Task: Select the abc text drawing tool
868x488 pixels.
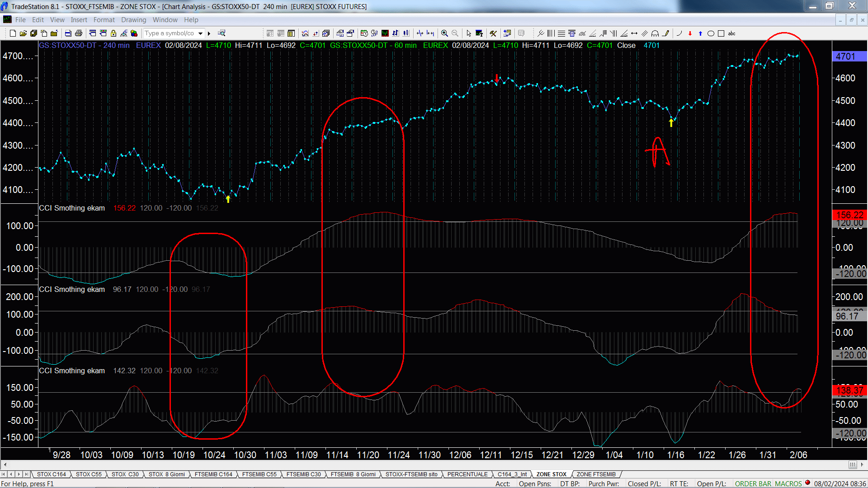Action: click(731, 33)
